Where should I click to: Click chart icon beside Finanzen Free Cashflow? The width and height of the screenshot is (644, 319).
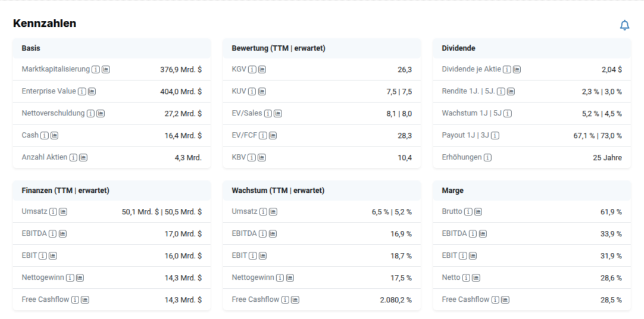click(x=85, y=300)
